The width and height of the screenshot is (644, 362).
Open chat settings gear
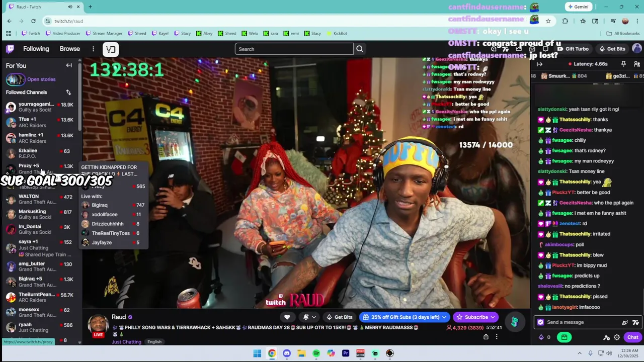(x=617, y=337)
